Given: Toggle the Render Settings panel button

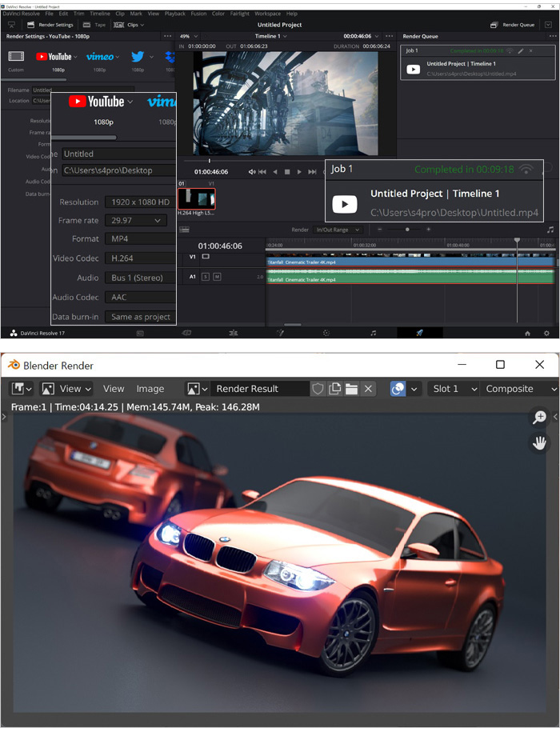Looking at the screenshot, I should pos(50,25).
